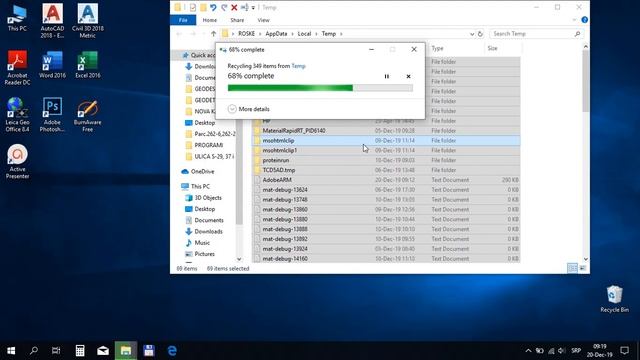Expand the ribbon chevron
Screen dimensions: 640x360
pyautogui.click(x=574, y=20)
